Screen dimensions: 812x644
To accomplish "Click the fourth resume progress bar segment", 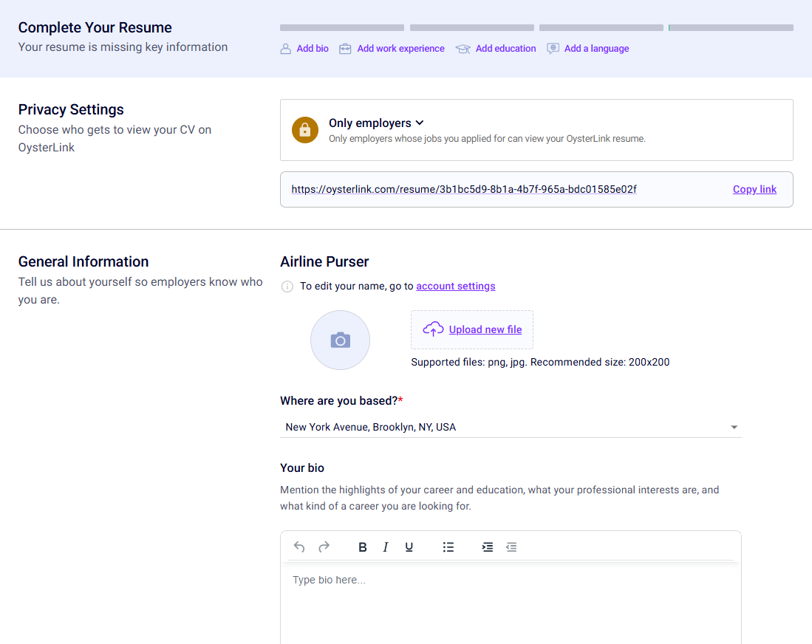I will (731, 28).
